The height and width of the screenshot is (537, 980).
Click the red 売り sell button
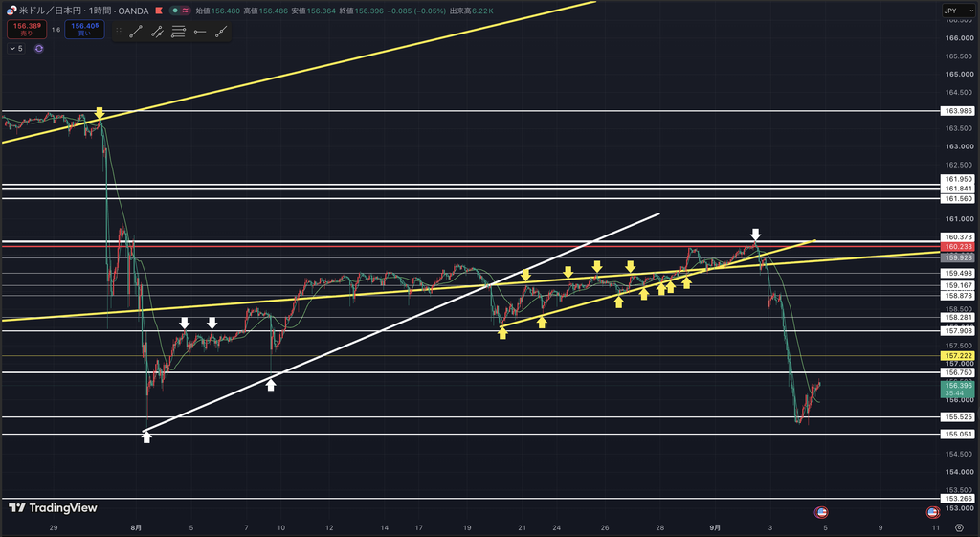click(26, 30)
